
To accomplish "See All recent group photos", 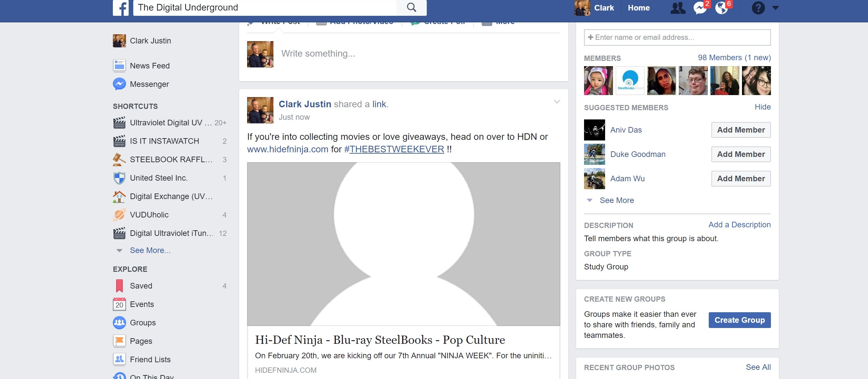I will coord(758,367).
